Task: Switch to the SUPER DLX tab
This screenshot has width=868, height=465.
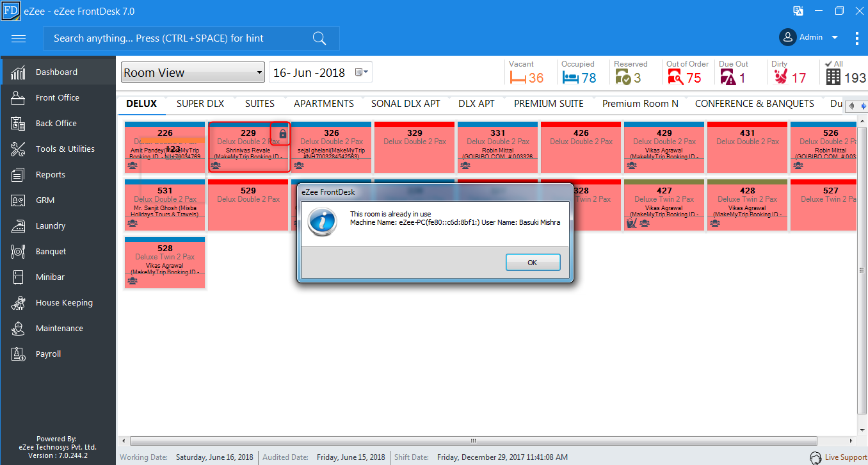Action: tap(200, 104)
